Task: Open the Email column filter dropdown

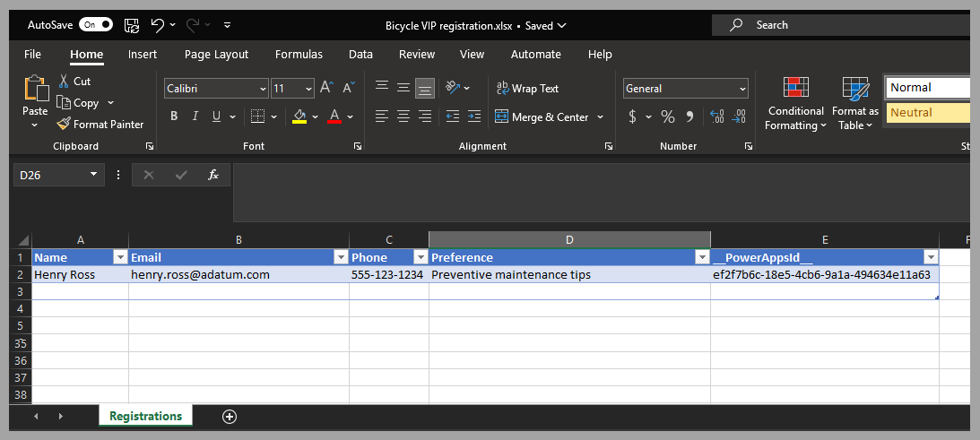Action: pos(341,257)
